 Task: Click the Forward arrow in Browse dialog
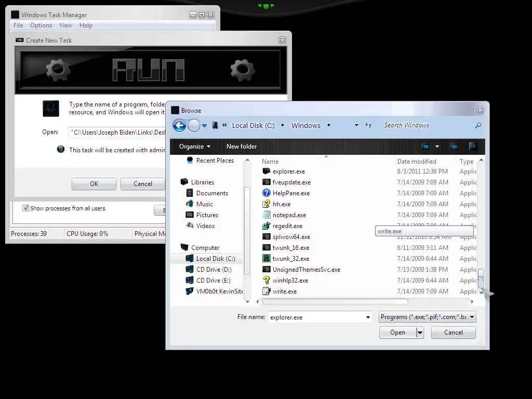tap(194, 126)
